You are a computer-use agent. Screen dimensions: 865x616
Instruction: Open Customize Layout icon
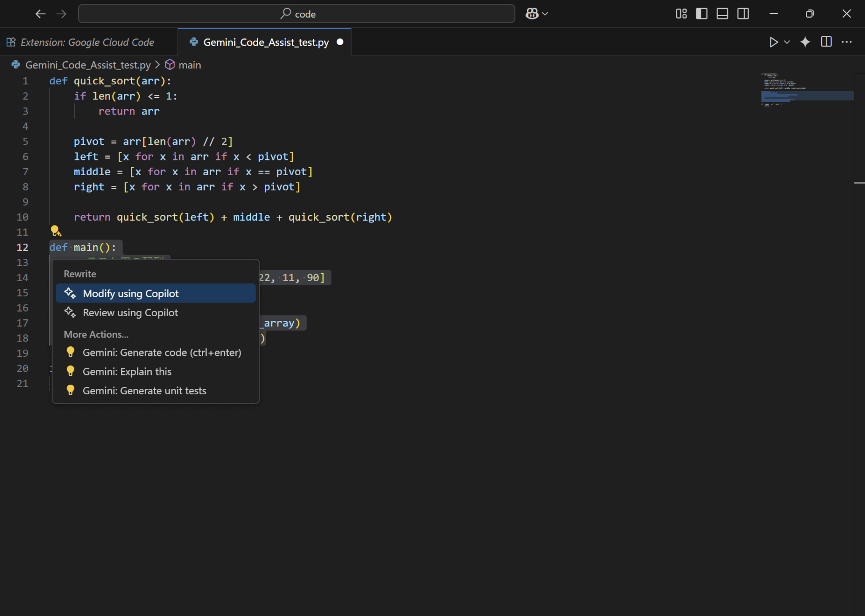[x=681, y=14]
